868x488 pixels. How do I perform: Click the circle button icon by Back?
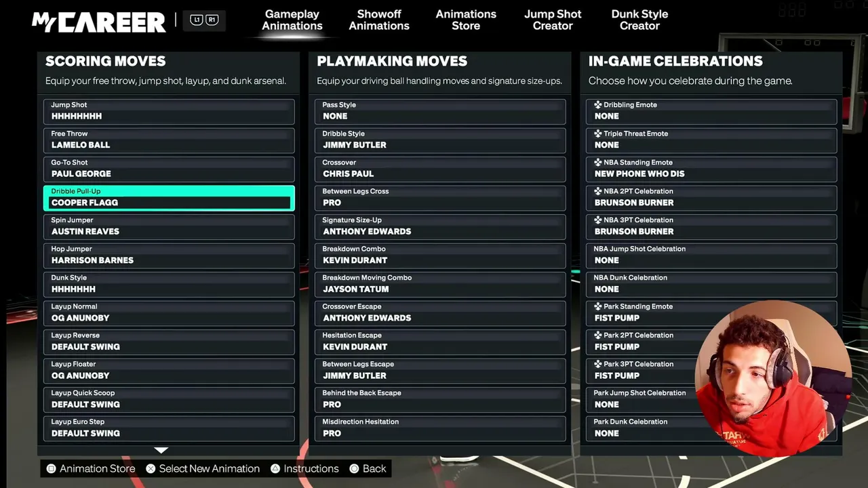(x=354, y=469)
